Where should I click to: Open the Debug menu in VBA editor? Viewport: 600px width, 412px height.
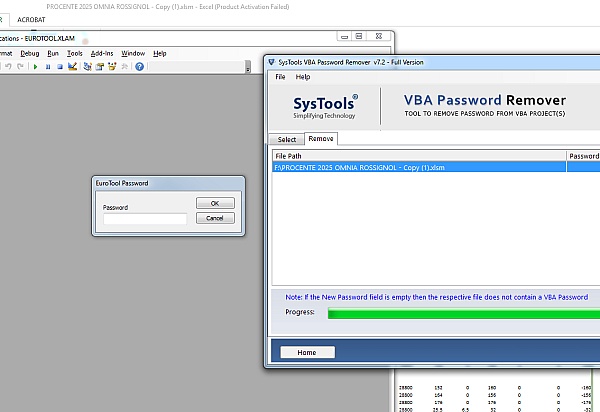pos(29,53)
